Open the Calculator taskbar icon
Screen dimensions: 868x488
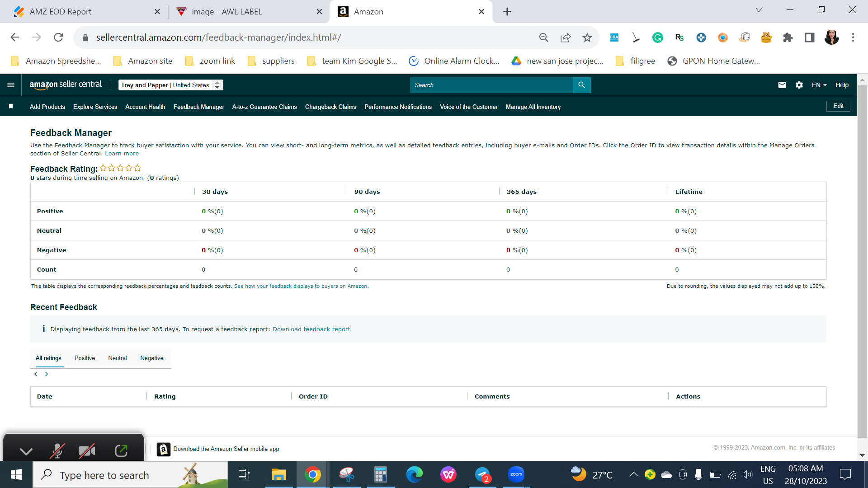point(381,474)
